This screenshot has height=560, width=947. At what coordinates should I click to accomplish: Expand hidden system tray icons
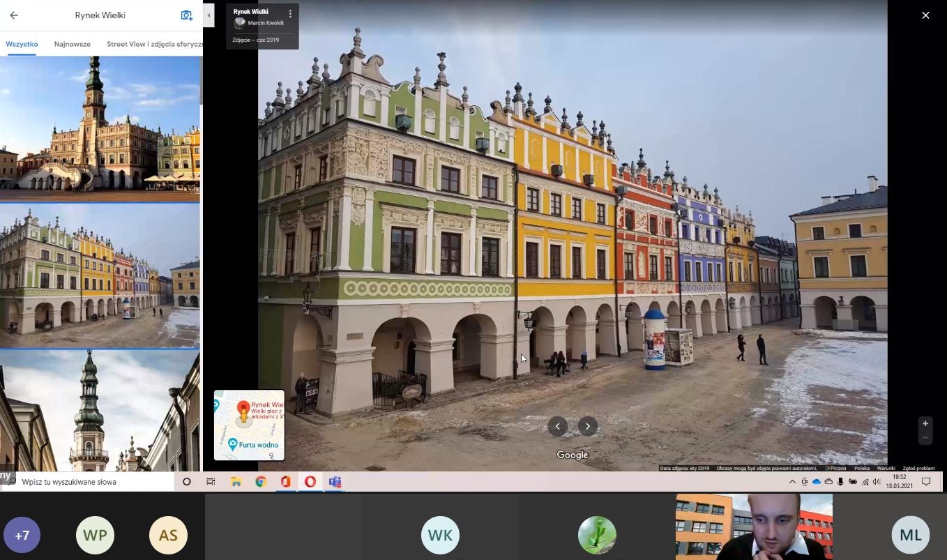792,482
